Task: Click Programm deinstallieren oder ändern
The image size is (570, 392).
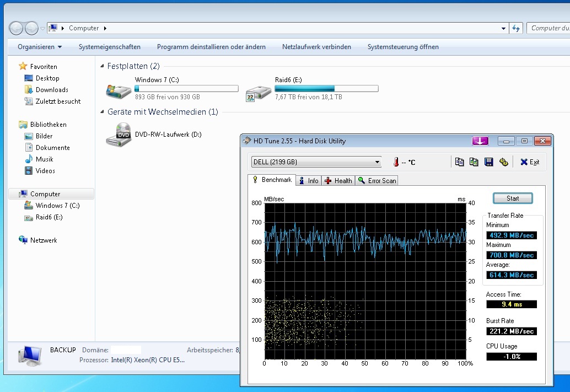Action: click(211, 46)
